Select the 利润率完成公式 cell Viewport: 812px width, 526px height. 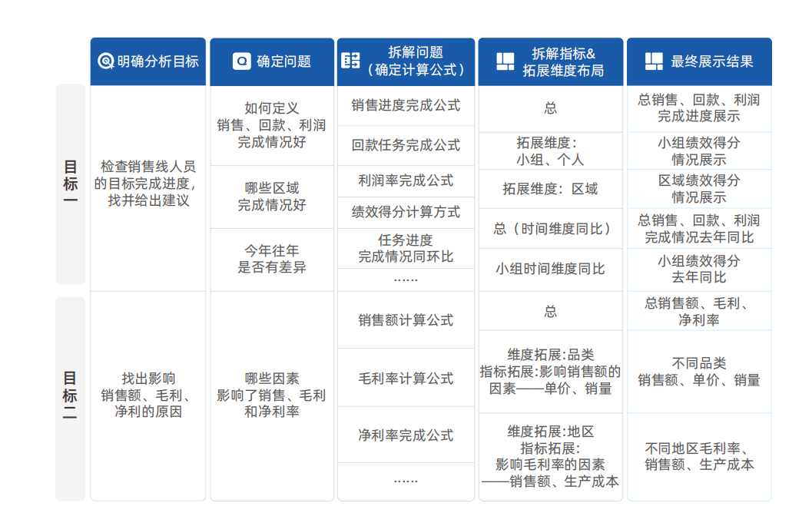(x=406, y=181)
